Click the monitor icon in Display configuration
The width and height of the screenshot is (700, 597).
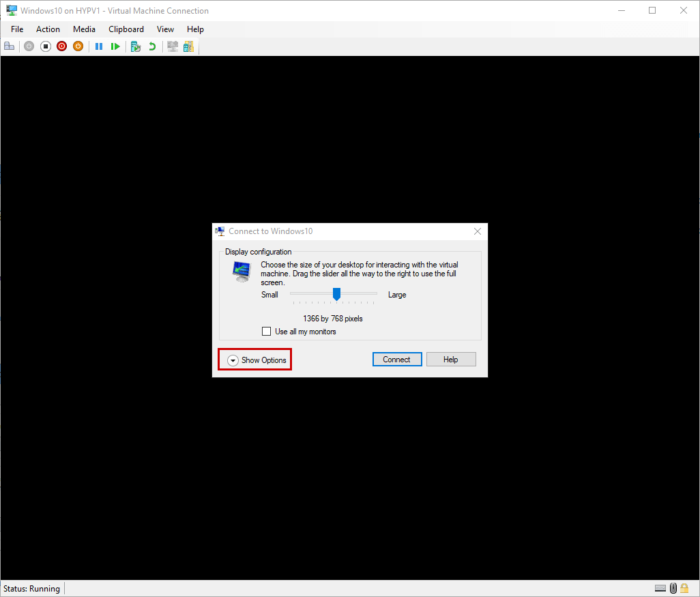point(242,272)
